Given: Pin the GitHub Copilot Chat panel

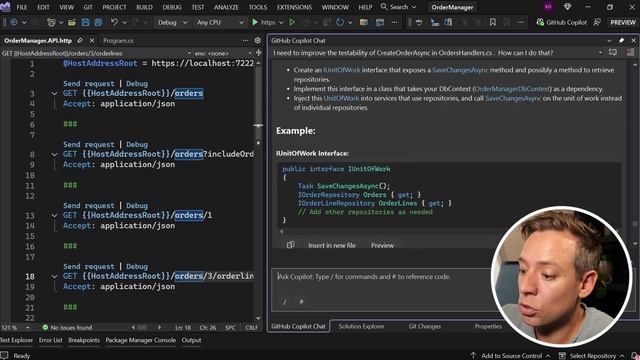Looking at the screenshot, I should (621, 40).
